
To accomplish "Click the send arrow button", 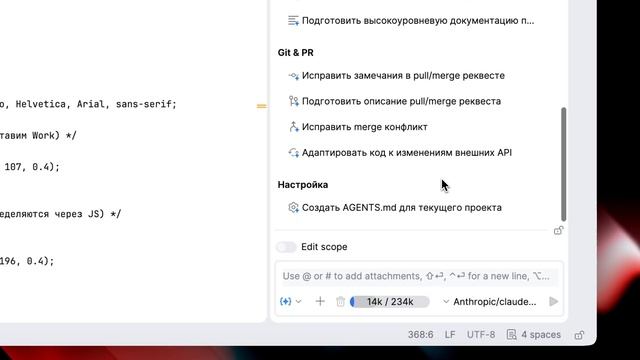I will [553, 302].
